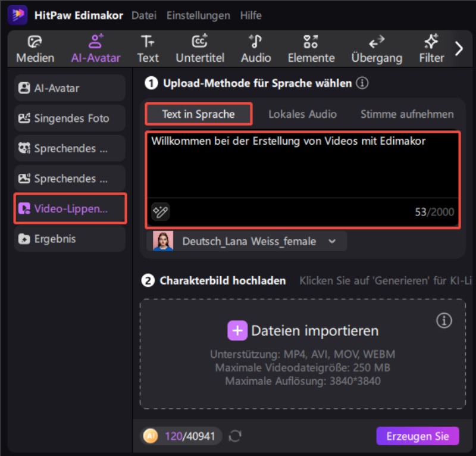476x456 pixels.
Task: Click 'Maximale Videodateigröße: 250 MB' text
Action: 303,367
